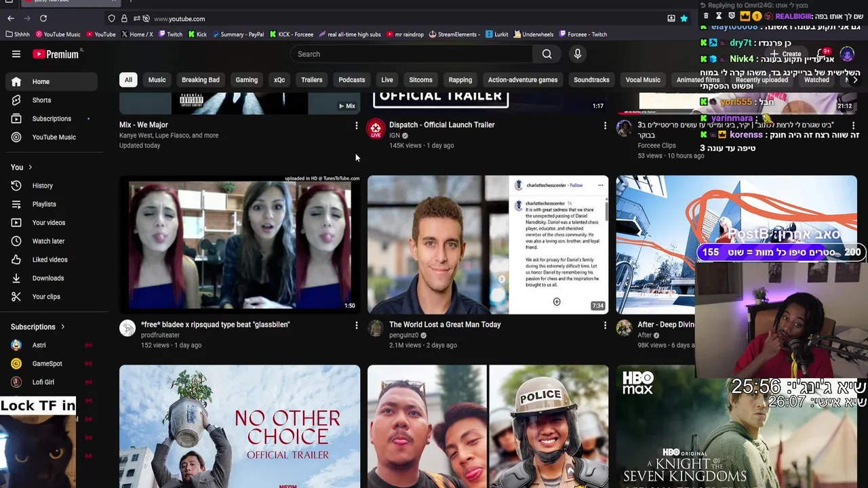
Task: Open options menu for Forceee Clips video
Action: pos(853,125)
